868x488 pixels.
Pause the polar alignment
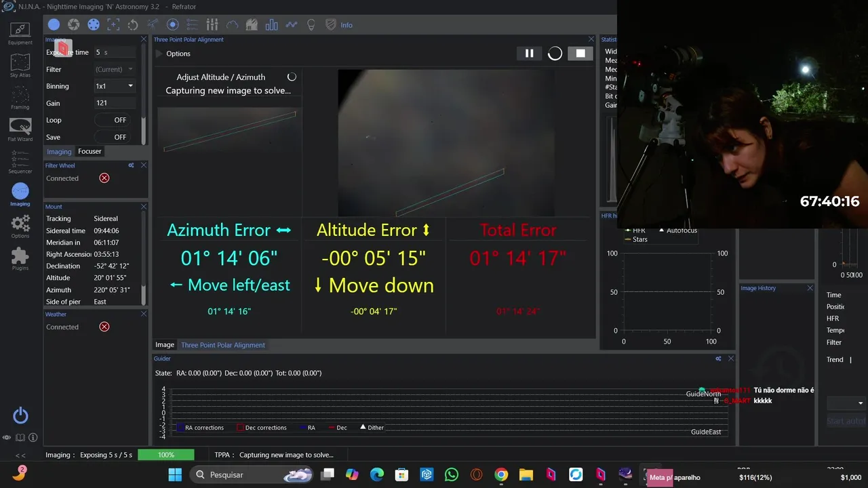(529, 54)
